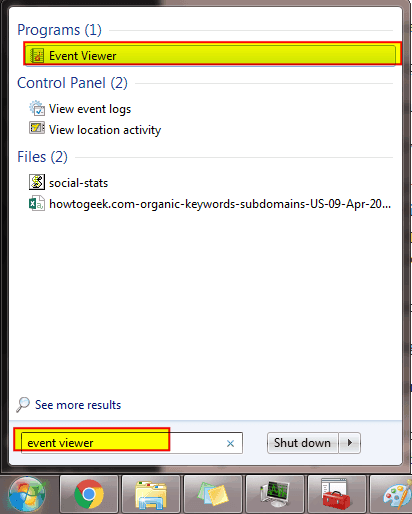Click the See more results link

[x=78, y=405]
